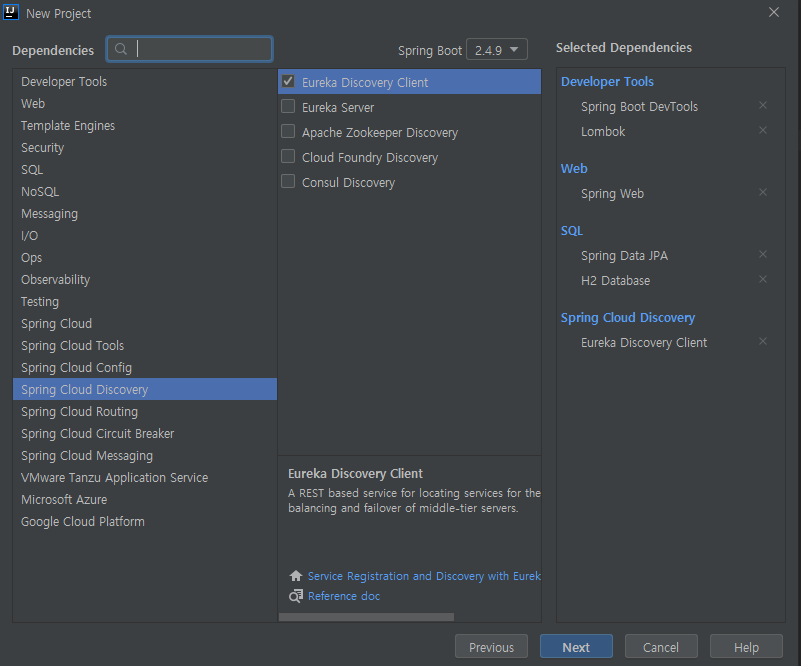Click the Developer Tools heading in selected dependencies

coord(607,81)
